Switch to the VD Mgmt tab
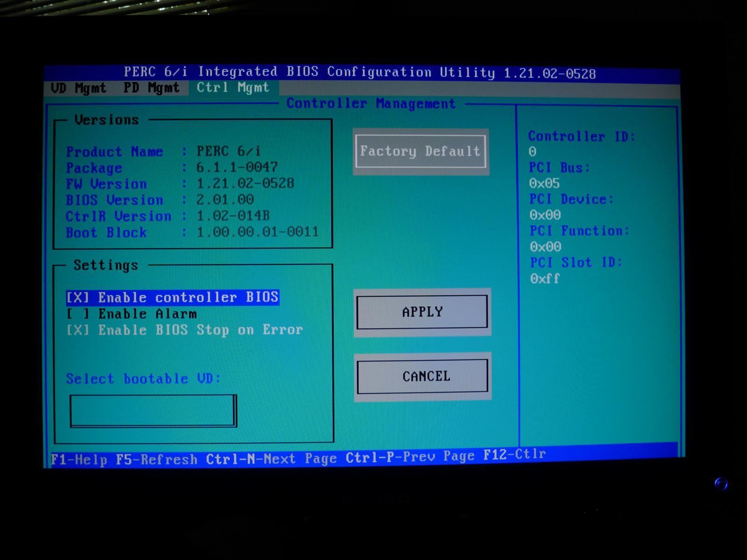Image resolution: width=747 pixels, height=560 pixels. coord(78,88)
